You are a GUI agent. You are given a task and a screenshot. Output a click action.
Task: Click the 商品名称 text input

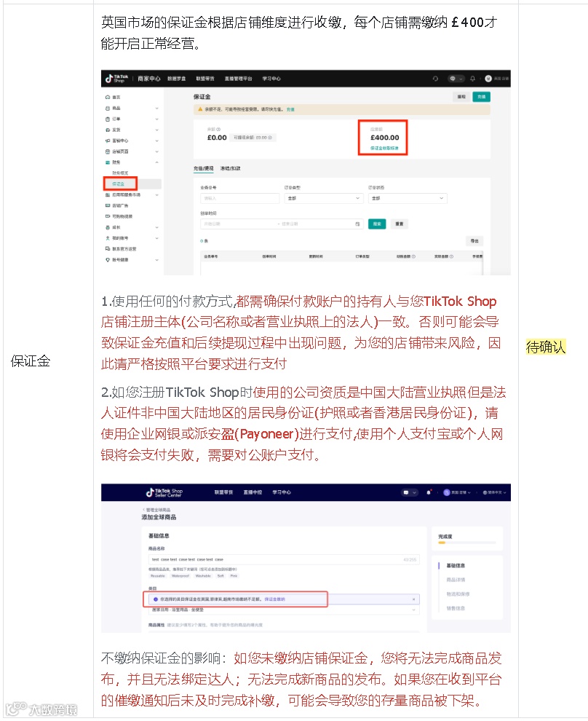(284, 559)
